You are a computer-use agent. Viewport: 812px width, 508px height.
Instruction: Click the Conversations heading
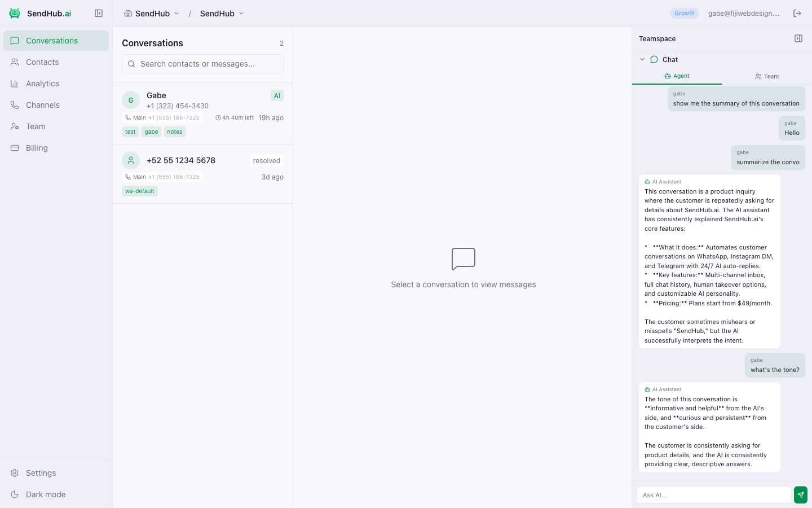(152, 43)
